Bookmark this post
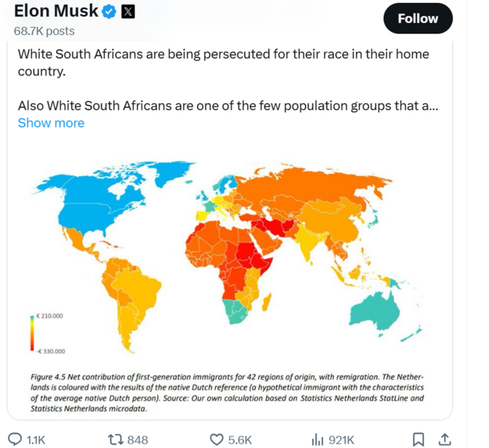Screen dimensions: 489x448 pyautogui.click(x=419, y=439)
